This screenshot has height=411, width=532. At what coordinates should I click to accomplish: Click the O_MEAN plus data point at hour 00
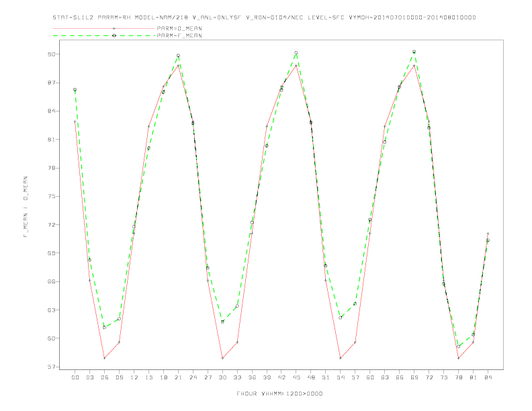click(x=75, y=122)
